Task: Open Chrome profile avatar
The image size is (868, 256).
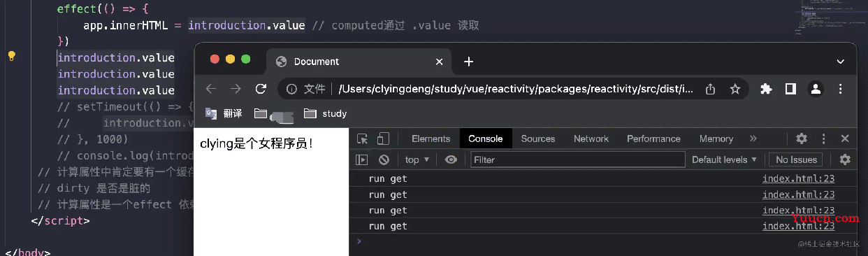Action: click(815, 89)
